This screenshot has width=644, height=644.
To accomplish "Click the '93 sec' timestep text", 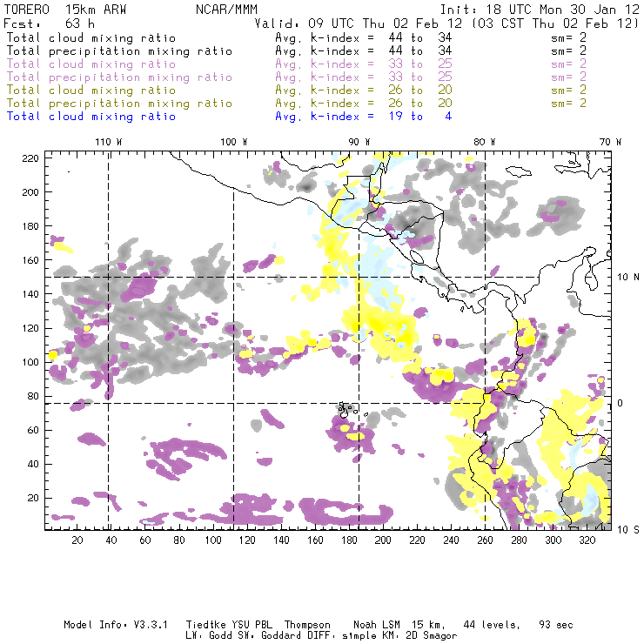I will (556, 625).
